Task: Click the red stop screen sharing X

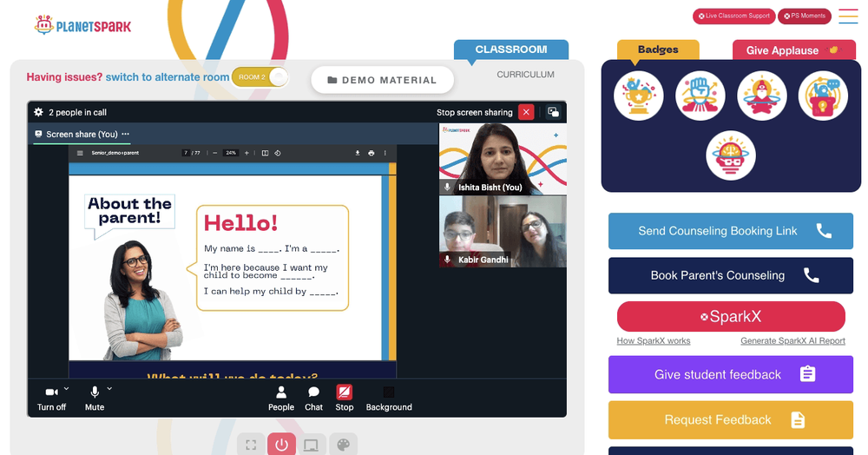Action: click(526, 112)
